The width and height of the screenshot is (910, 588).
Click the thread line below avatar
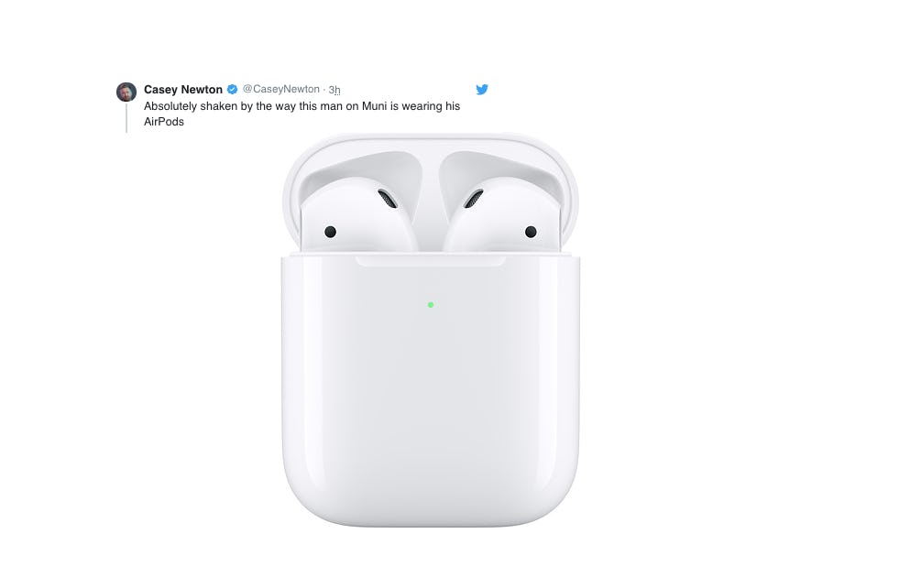pos(126,118)
